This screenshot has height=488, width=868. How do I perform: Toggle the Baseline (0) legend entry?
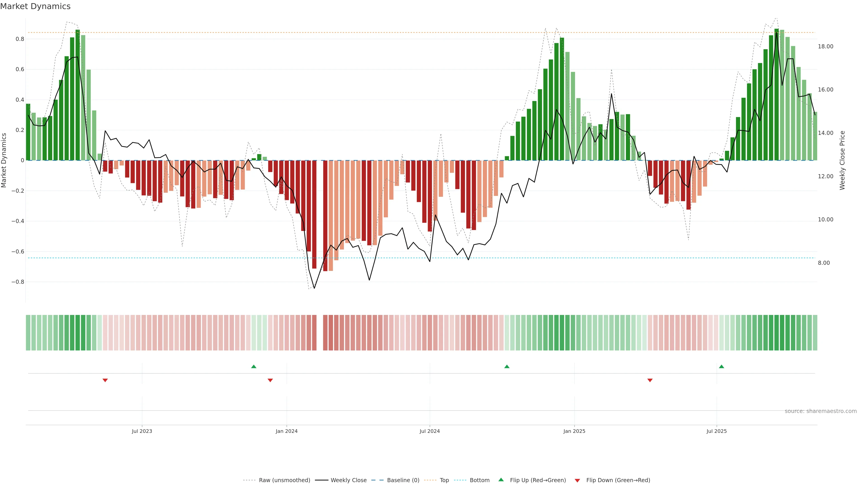pyautogui.click(x=403, y=480)
